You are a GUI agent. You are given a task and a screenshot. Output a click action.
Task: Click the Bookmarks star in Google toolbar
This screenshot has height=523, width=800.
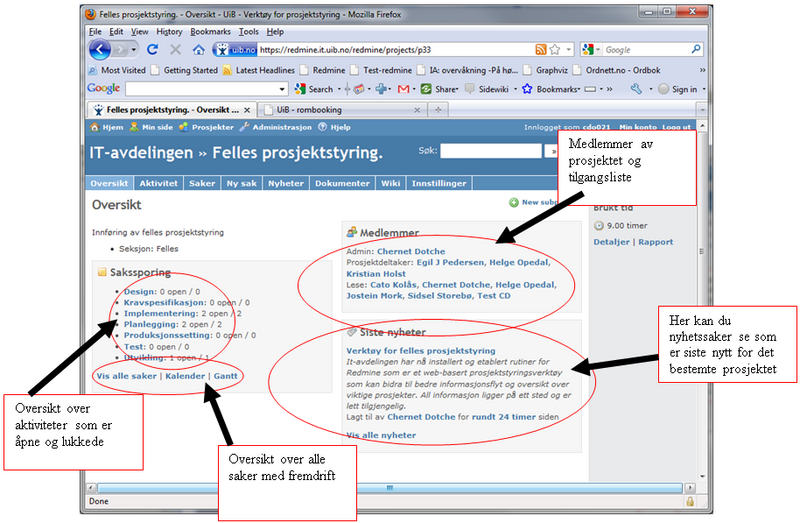point(527,89)
